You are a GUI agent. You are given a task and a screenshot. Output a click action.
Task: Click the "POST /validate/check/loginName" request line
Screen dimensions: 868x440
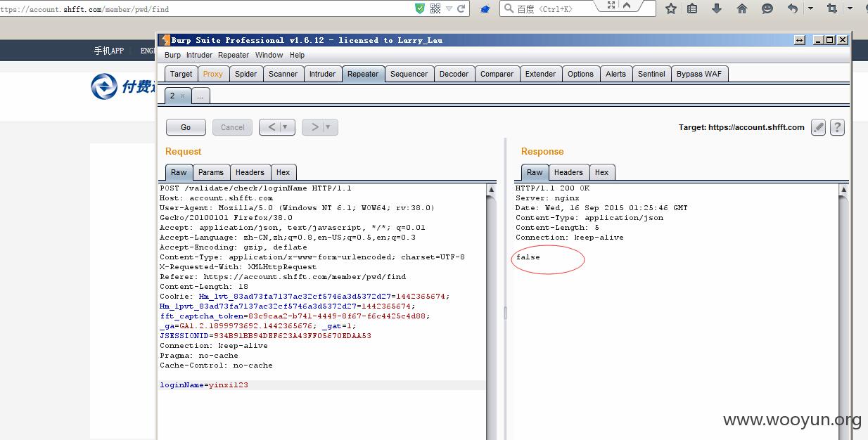click(x=255, y=188)
